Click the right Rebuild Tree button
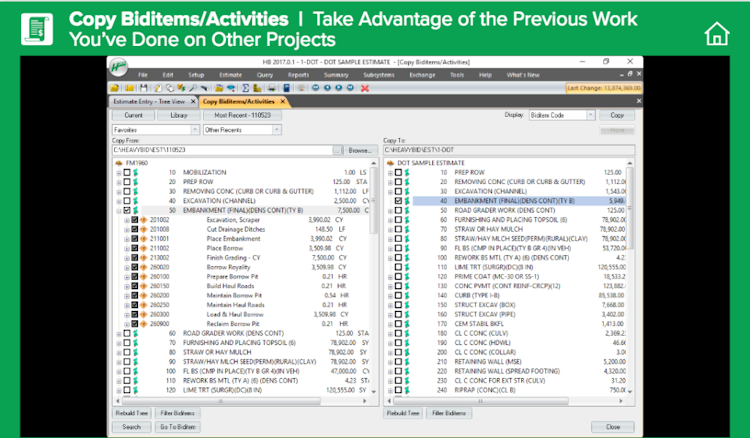750x438 pixels. (x=403, y=413)
